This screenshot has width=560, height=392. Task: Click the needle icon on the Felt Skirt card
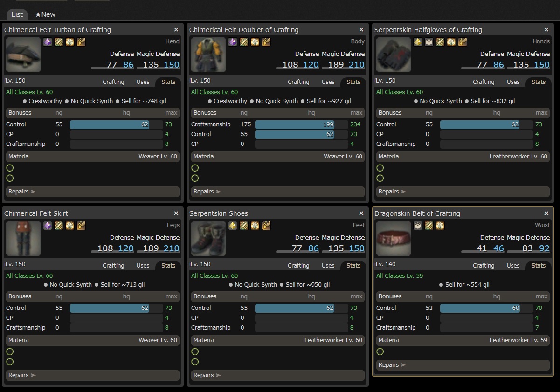click(x=59, y=226)
